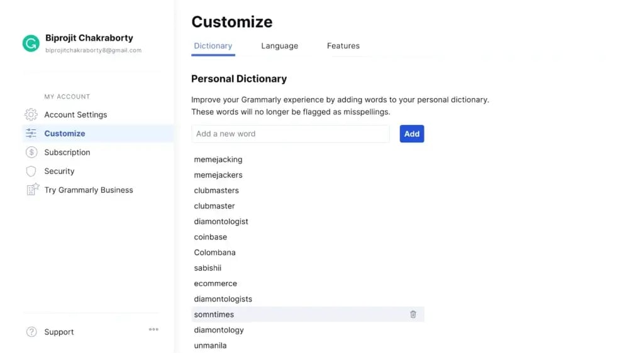Select the Dictionary tab
This screenshot has height=353, width=644.
pyautogui.click(x=213, y=46)
